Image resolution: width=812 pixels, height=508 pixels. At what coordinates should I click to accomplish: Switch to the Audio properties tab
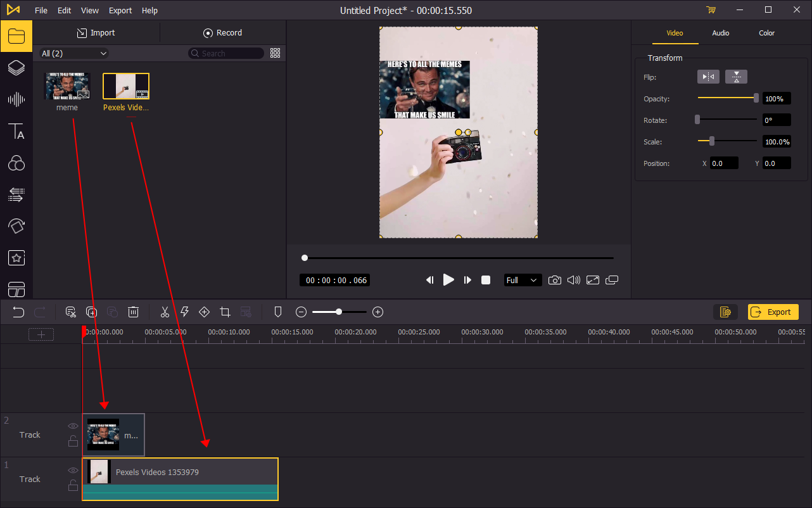[x=721, y=33]
